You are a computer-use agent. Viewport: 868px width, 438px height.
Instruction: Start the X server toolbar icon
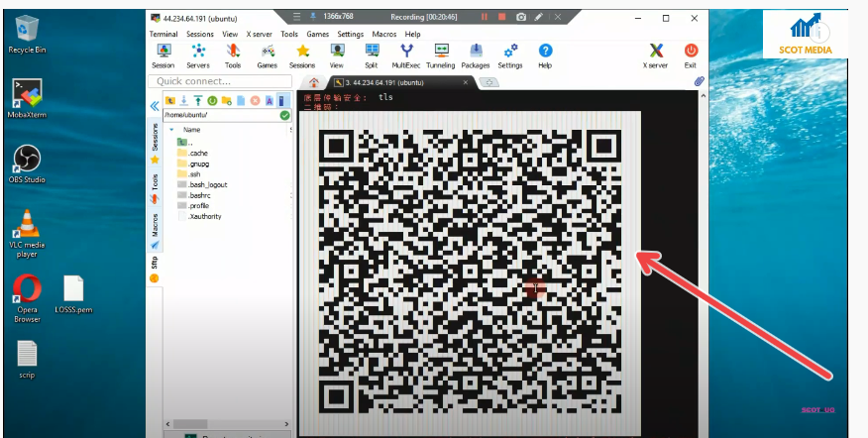(655, 55)
